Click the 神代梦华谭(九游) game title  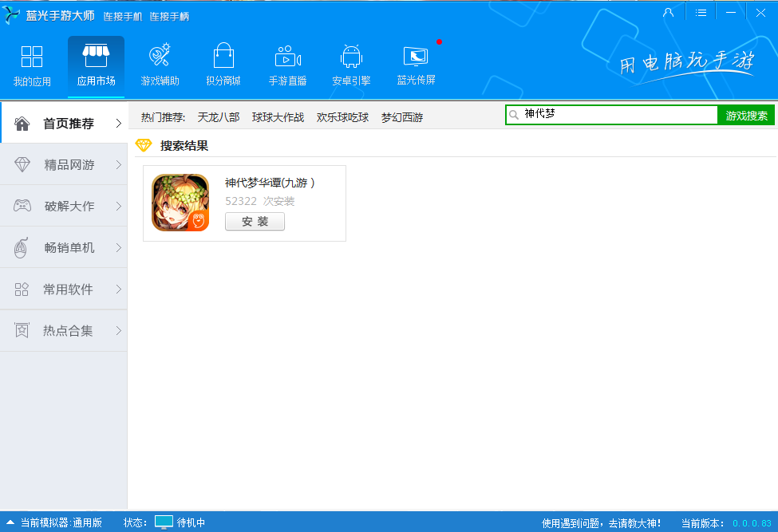(270, 183)
